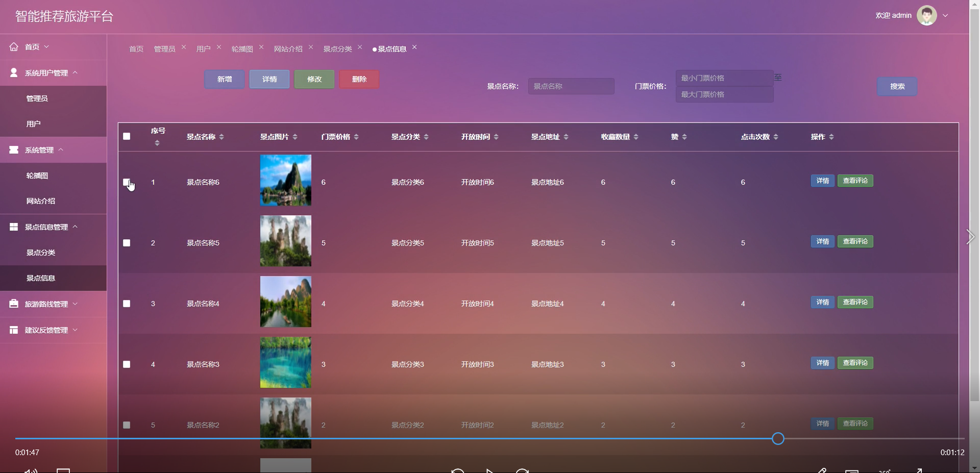The image size is (980, 473).
Task: Click the icon beside 建议反馈管理
Action: click(x=14, y=330)
